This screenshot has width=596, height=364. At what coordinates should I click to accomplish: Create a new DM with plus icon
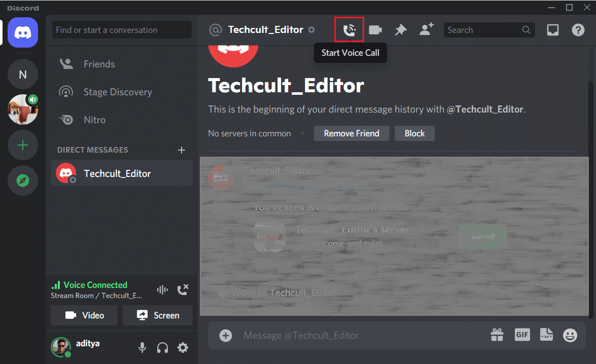point(182,150)
